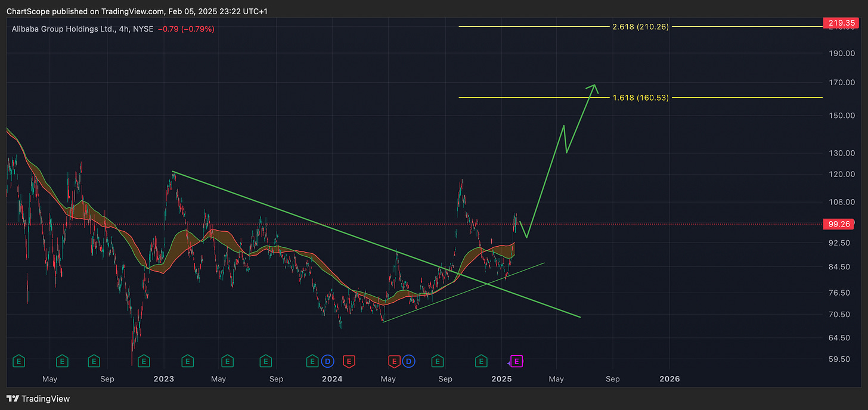Select the 1.618 (160.53) Fibonacci level label
868x410 pixels.
click(x=640, y=97)
